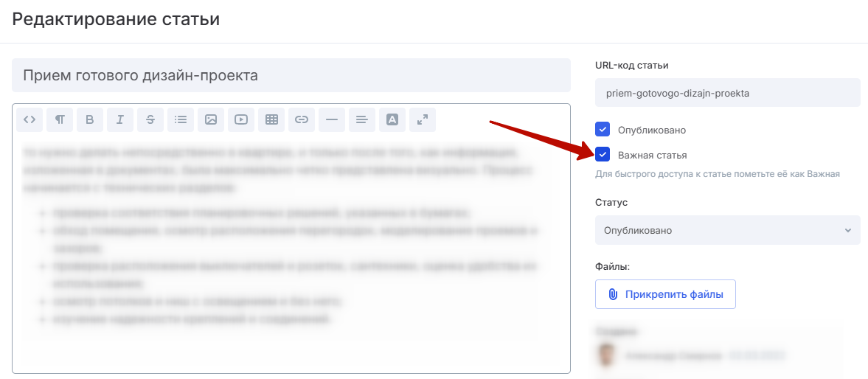Apply strikethrough formatting

[x=150, y=119]
